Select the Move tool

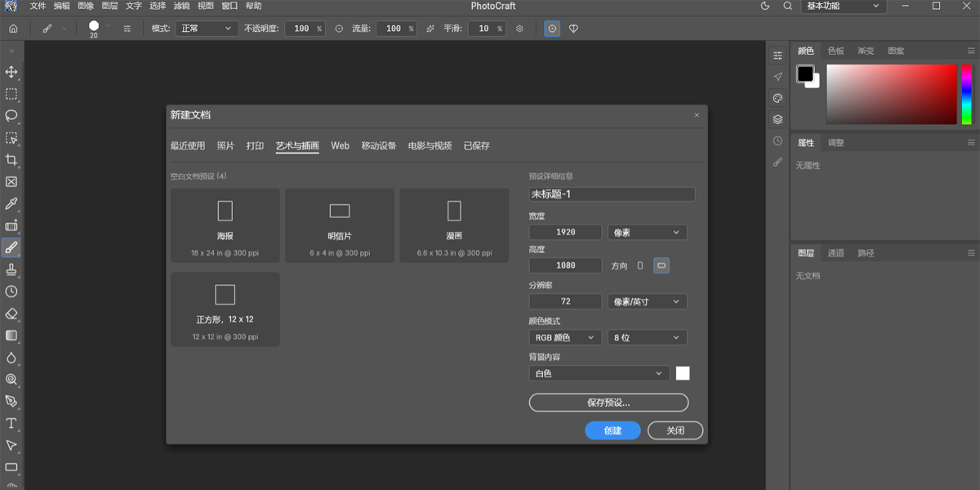coord(11,72)
